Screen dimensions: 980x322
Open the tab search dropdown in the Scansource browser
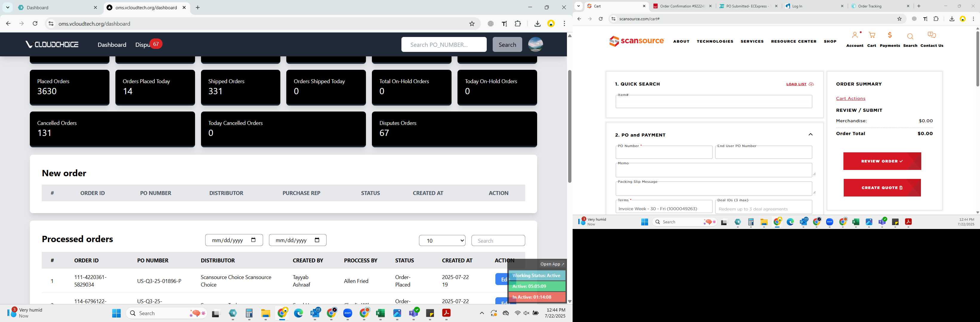tap(578, 6)
